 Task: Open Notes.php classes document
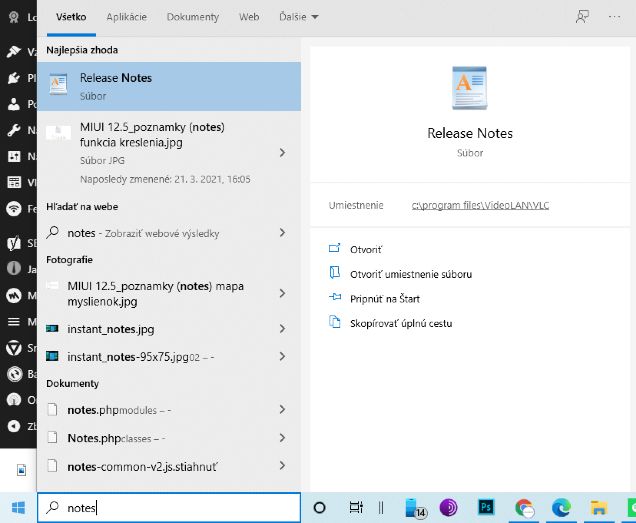coord(154,438)
